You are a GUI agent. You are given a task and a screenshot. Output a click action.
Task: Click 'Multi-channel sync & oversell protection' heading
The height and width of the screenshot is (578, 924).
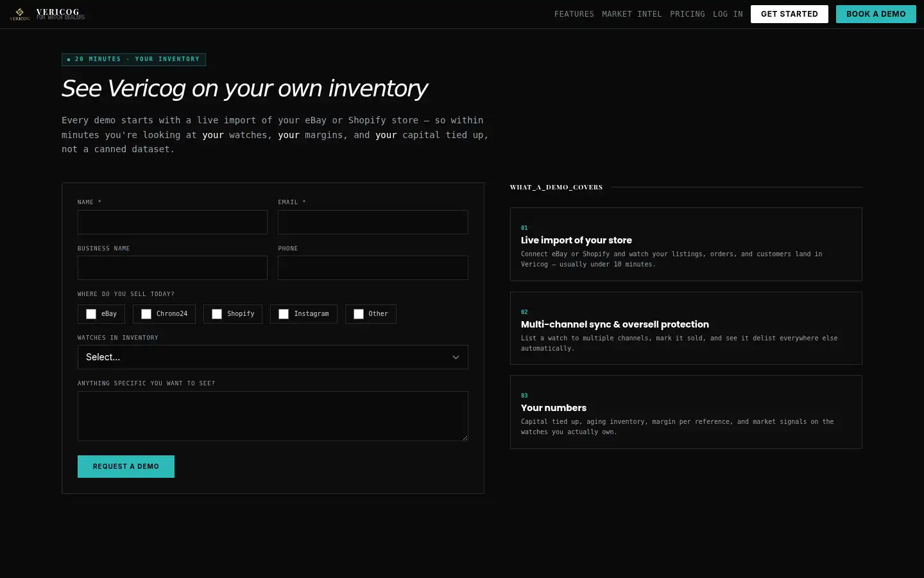click(615, 324)
